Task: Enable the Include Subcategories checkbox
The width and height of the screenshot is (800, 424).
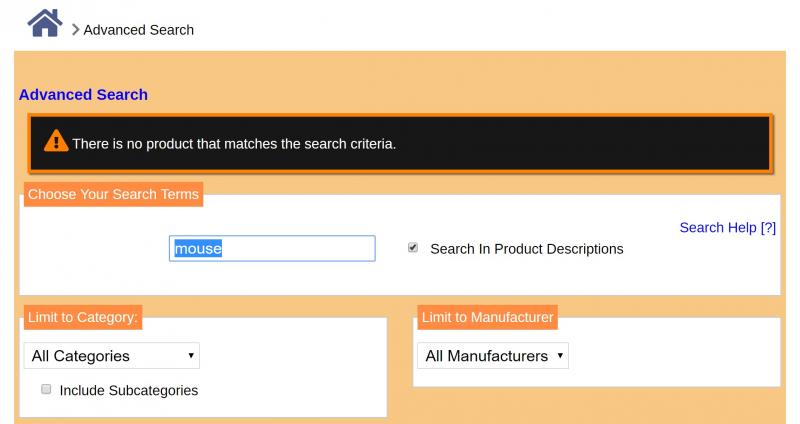Action: 46,389
